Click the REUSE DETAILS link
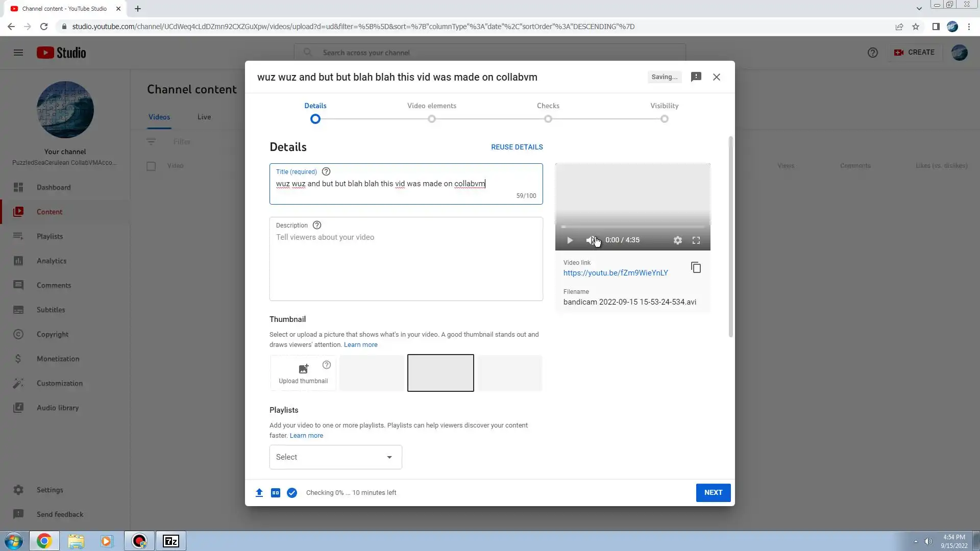This screenshot has height=551, width=980. point(517,147)
